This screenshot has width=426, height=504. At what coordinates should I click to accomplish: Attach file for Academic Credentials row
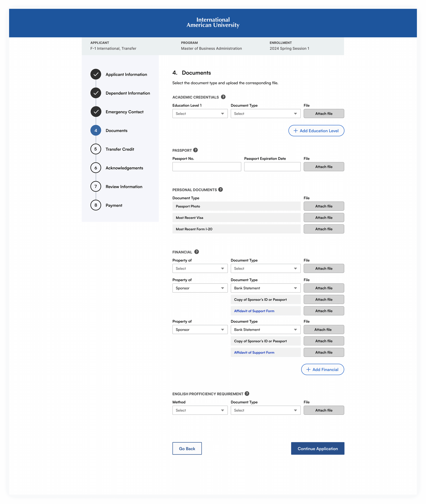tap(324, 114)
